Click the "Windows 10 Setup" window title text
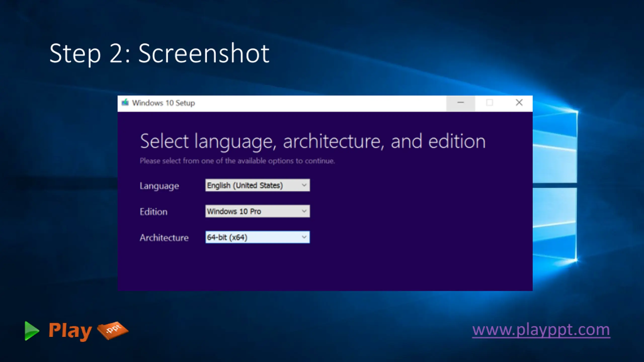644x362 pixels. click(x=164, y=103)
